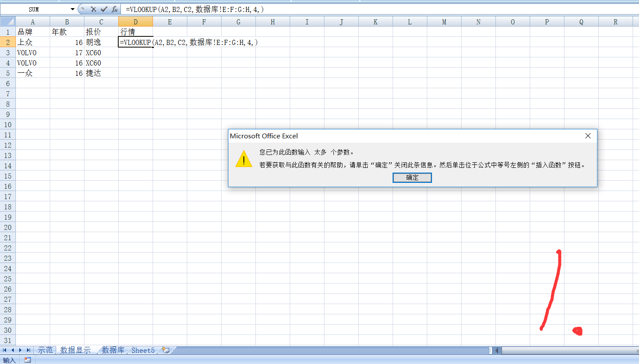Click the previous-sheet scroll arrow

click(x=12, y=350)
